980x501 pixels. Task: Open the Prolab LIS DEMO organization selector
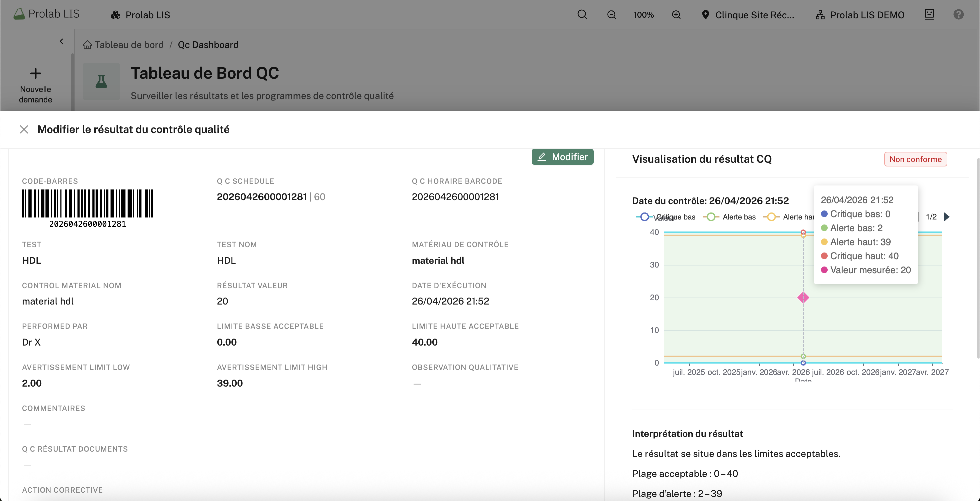tap(860, 15)
